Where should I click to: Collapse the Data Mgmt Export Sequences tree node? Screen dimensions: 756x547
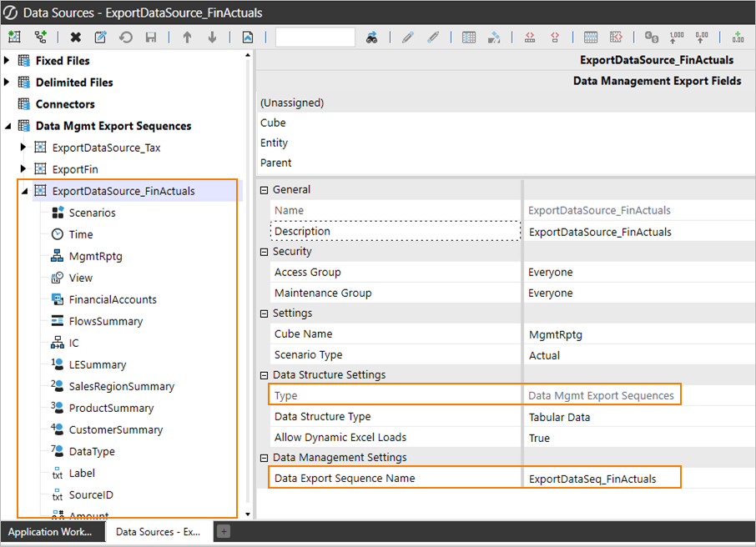coord(6,125)
